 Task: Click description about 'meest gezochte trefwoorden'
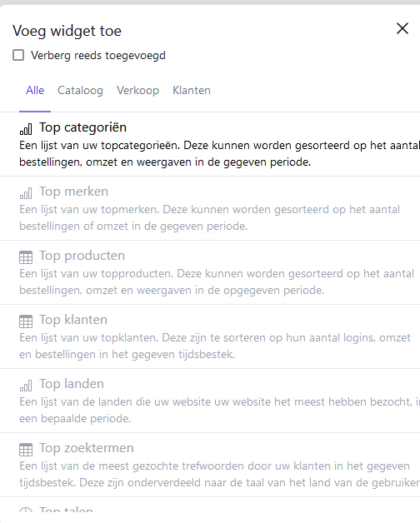click(x=219, y=475)
